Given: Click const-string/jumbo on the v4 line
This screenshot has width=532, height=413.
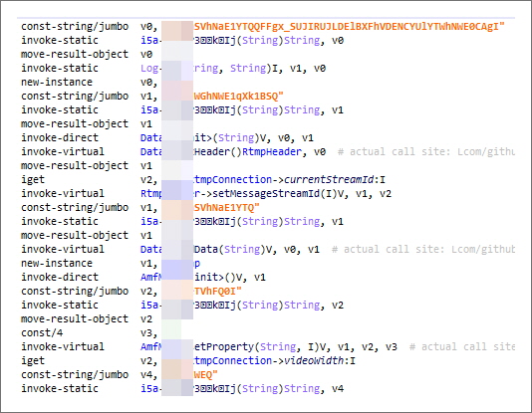Looking at the screenshot, I should click(x=75, y=375).
